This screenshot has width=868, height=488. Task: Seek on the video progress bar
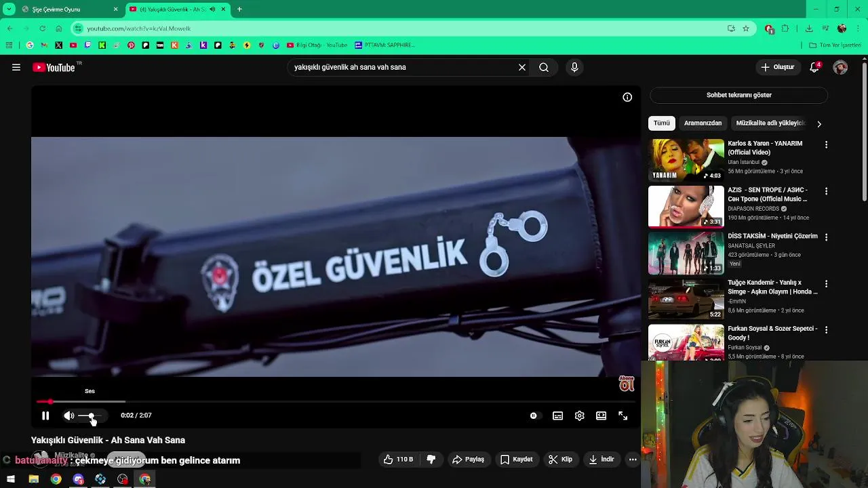click(x=336, y=402)
